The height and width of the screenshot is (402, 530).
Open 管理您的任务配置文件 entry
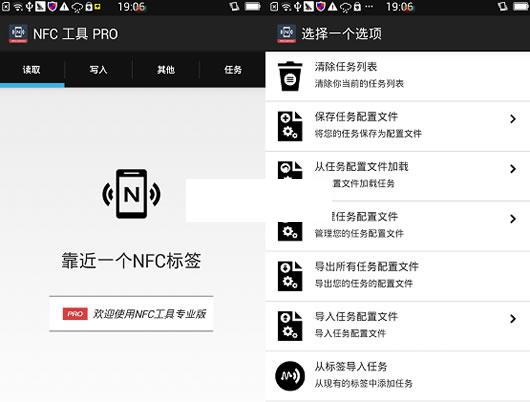pos(398,226)
